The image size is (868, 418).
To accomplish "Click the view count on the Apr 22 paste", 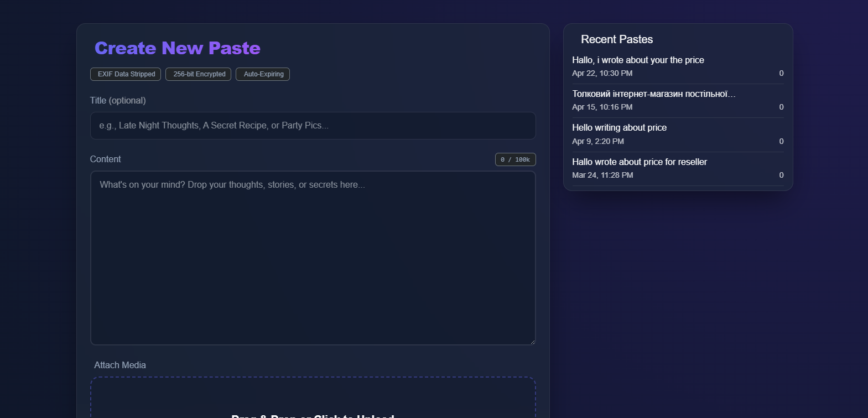I will [x=781, y=73].
